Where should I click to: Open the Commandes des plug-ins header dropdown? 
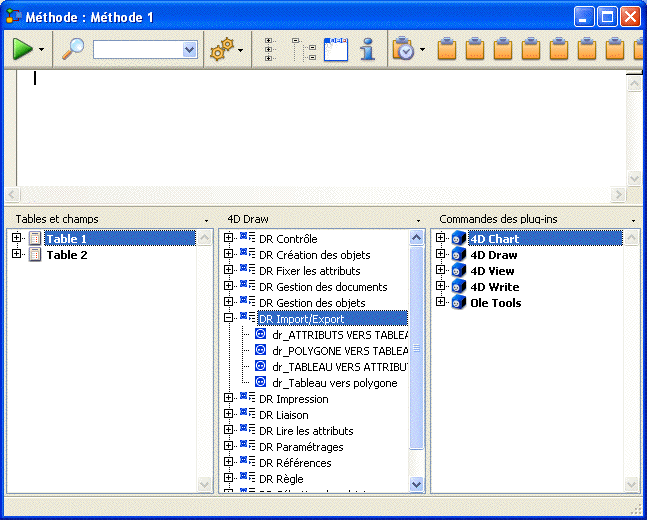pyautogui.click(x=633, y=219)
